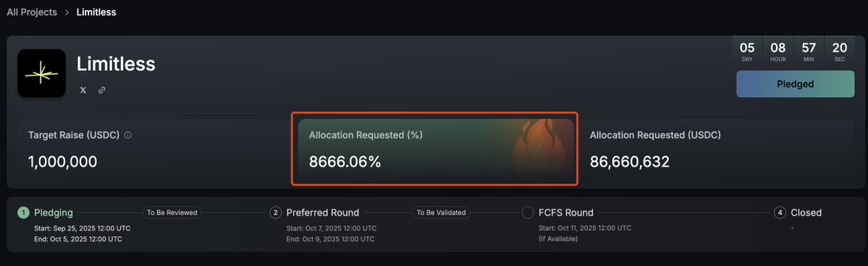Click the Limitless project logo
Screen dimensions: 868x266
point(41,73)
